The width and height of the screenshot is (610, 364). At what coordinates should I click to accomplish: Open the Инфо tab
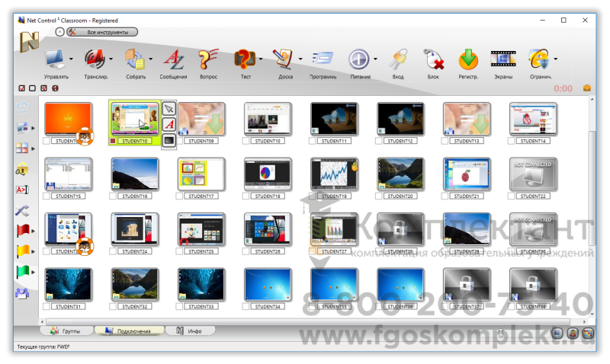coord(191,331)
